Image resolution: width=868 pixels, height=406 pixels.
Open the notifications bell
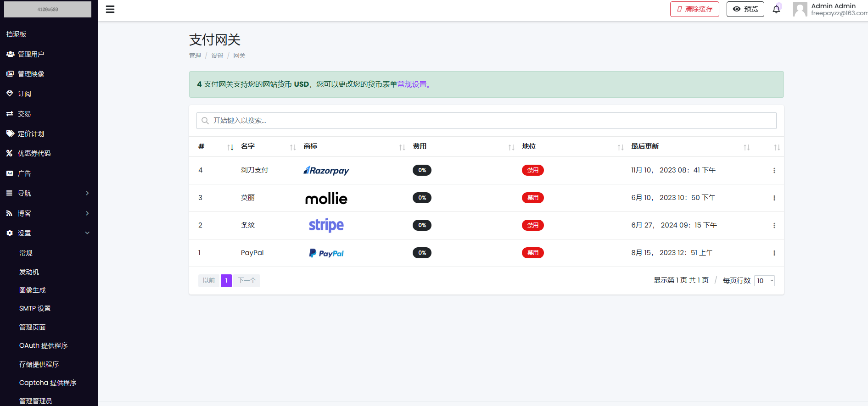[776, 9]
